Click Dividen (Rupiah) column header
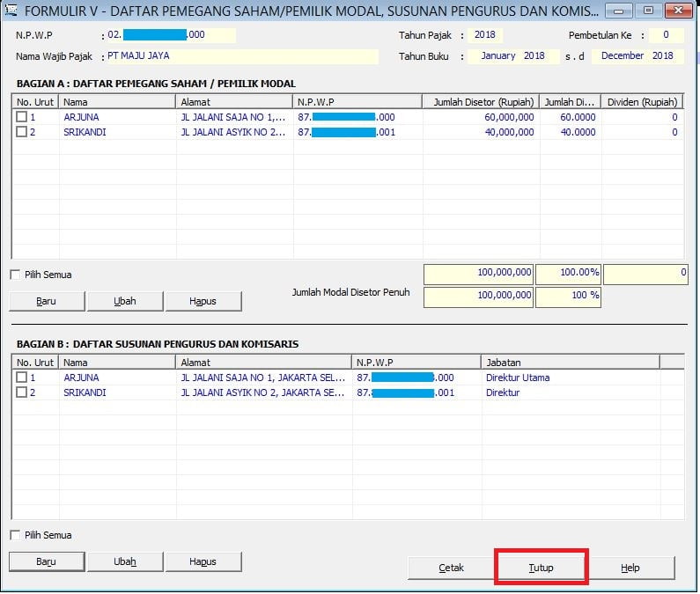Screen dimensions: 700x594 pos(642,102)
